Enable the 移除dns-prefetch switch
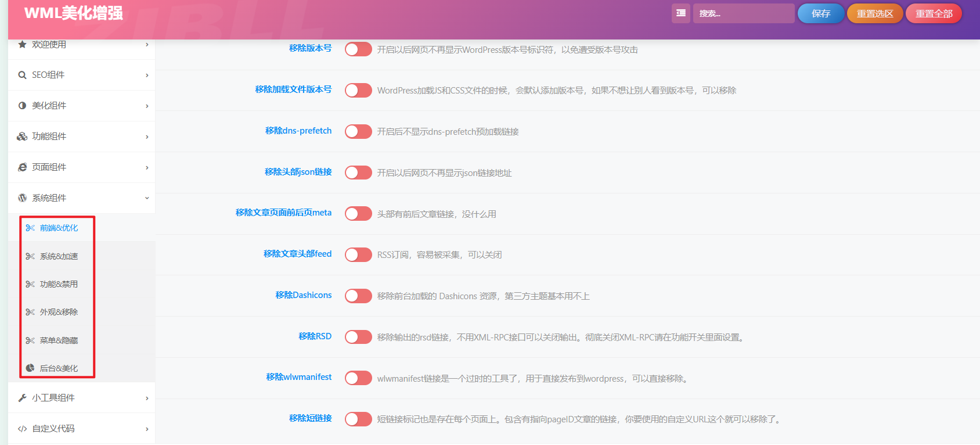Screen dimensions: 980x445 coord(358,131)
